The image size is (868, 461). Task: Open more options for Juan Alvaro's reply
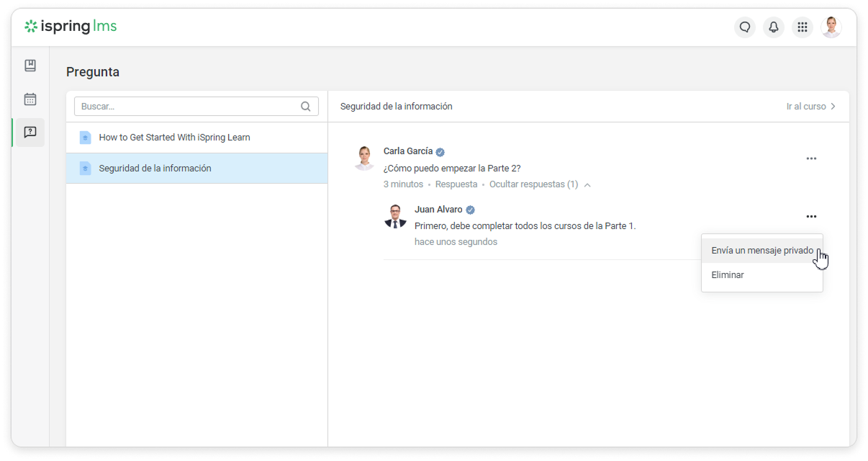click(811, 217)
